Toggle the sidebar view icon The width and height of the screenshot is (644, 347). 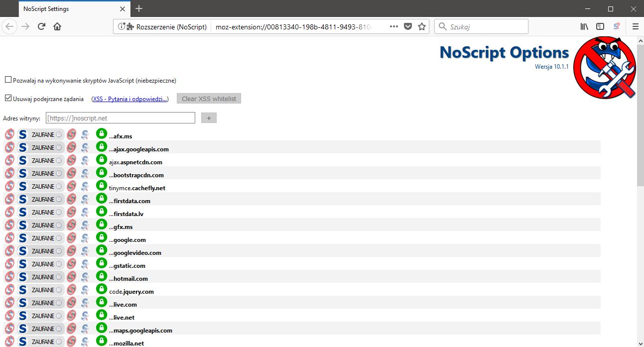click(600, 26)
